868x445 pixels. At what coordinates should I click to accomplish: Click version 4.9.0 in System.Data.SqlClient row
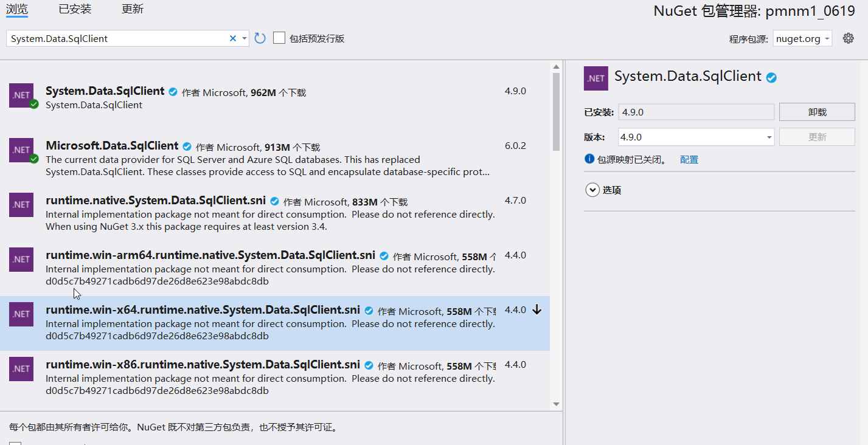(x=515, y=91)
